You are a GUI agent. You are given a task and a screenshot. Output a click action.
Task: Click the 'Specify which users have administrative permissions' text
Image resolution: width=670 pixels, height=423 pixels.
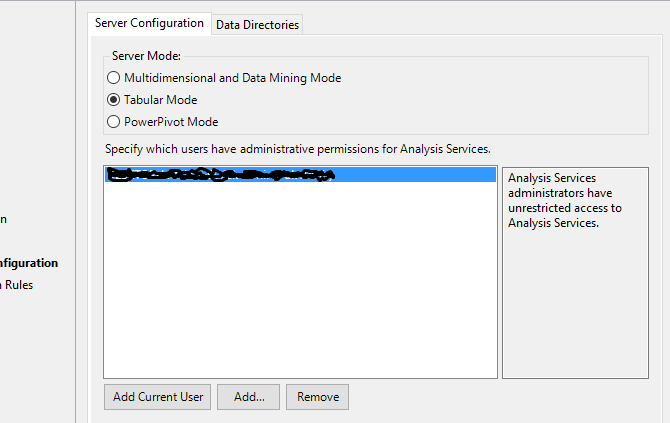point(298,149)
